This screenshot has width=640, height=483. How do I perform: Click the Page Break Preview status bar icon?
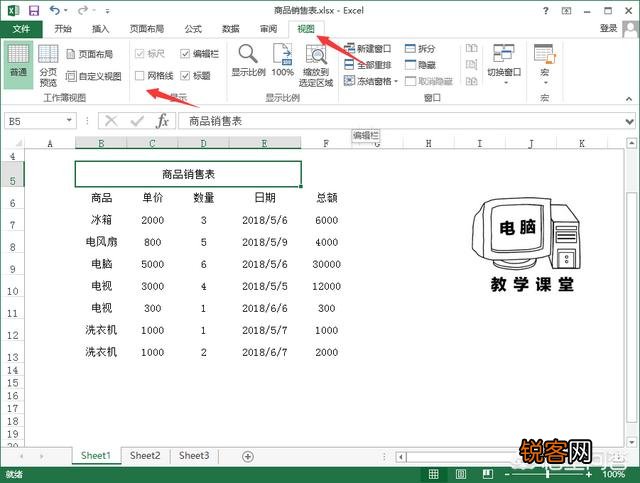click(x=488, y=474)
